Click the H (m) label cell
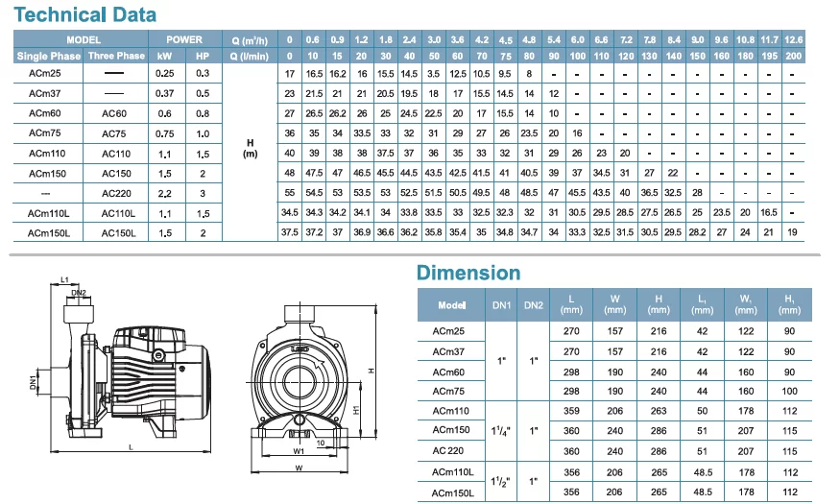 (x=250, y=149)
